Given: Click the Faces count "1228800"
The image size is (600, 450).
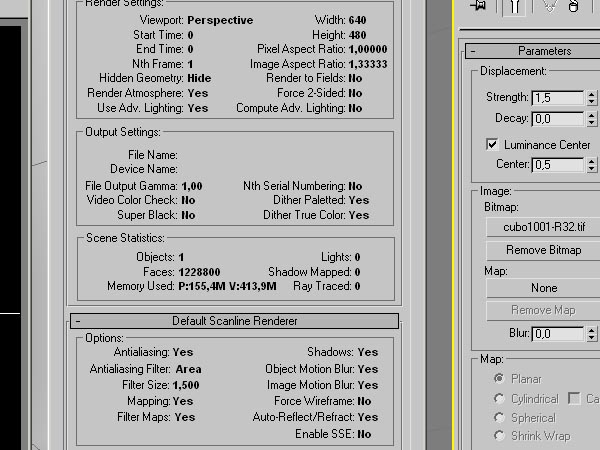Looking at the screenshot, I should [199, 272].
